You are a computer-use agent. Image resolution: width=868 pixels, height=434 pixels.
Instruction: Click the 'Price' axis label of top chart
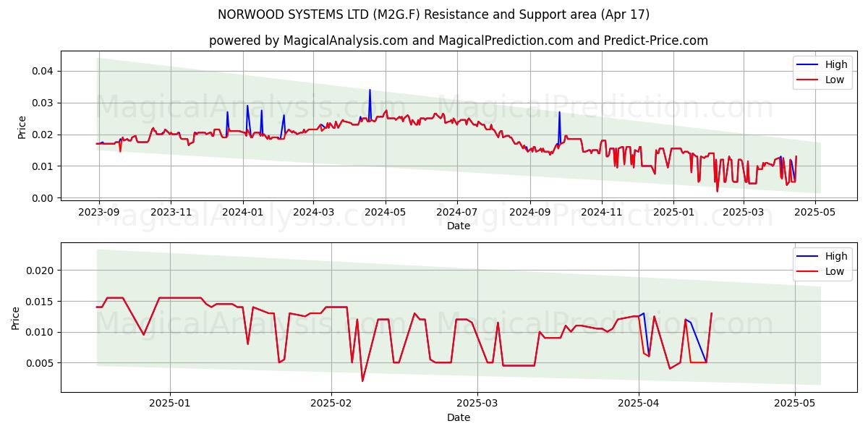(22, 127)
